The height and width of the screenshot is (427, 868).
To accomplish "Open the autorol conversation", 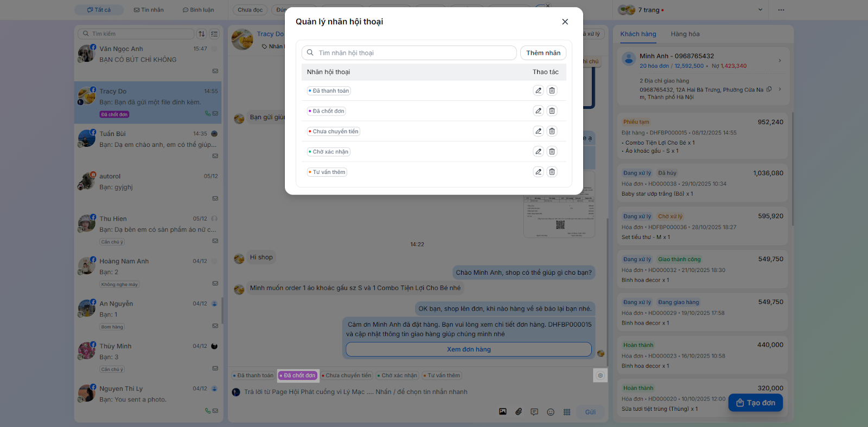I will pyautogui.click(x=148, y=187).
